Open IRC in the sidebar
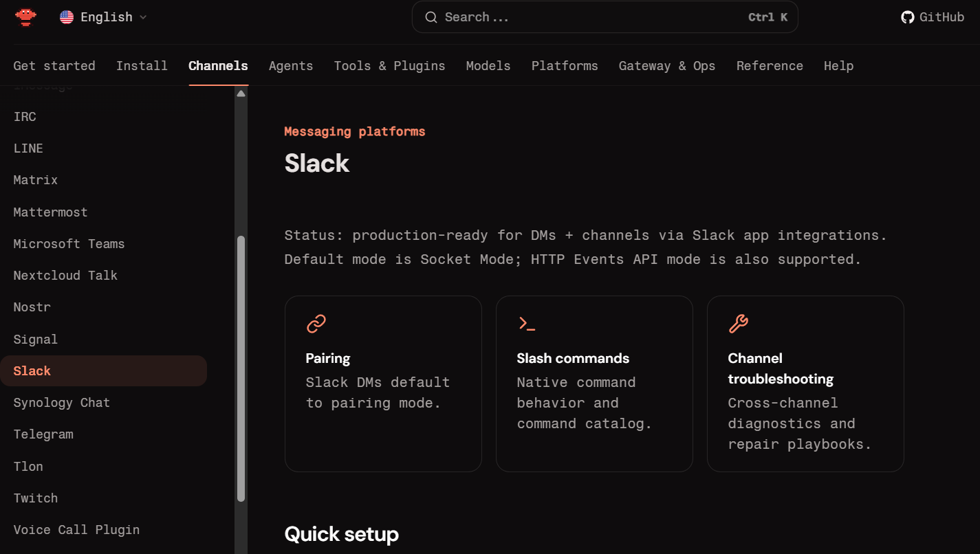The image size is (980, 554). coord(103,117)
